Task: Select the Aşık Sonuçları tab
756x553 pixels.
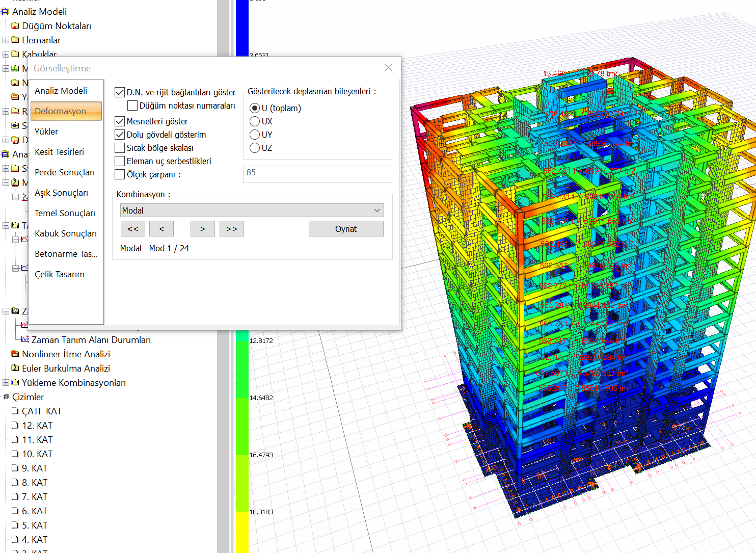Action: (66, 193)
